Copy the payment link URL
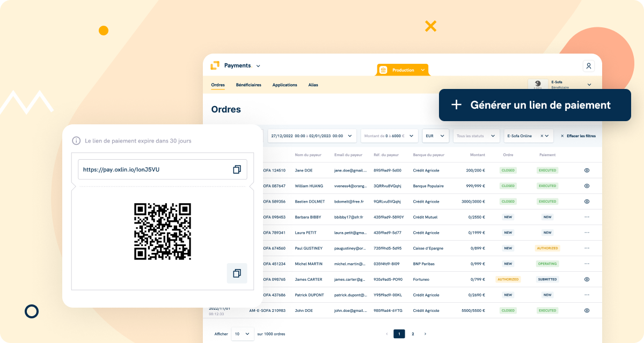The width and height of the screenshot is (644, 343). point(237,169)
